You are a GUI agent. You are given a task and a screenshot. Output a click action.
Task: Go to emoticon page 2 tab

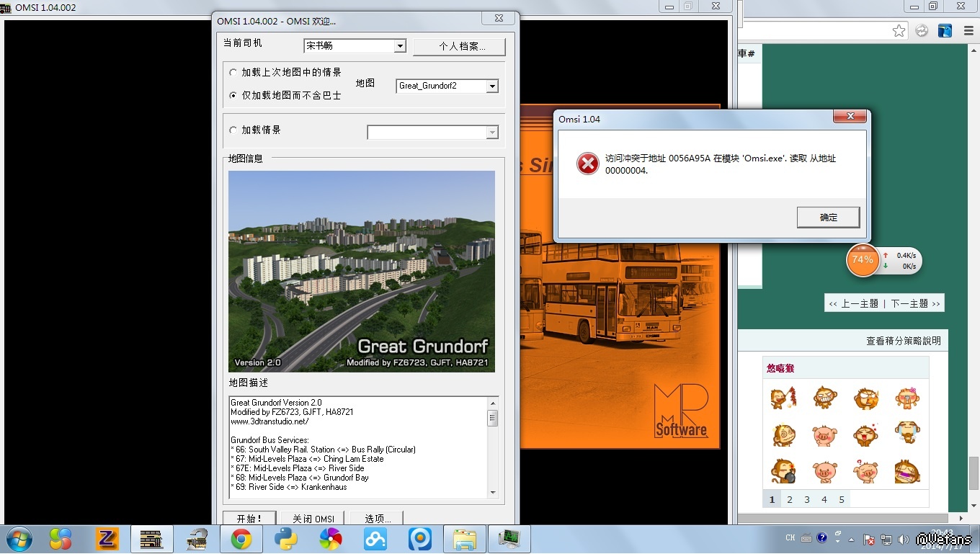point(790,499)
